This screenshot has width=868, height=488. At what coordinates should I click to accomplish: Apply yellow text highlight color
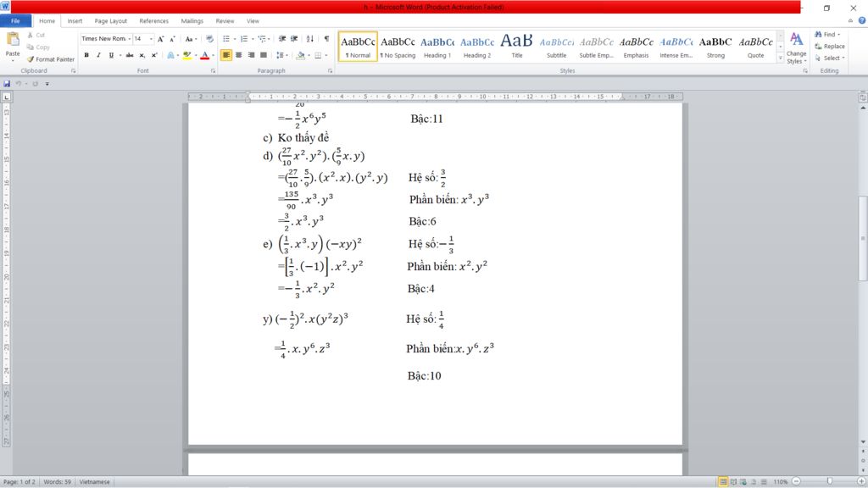pyautogui.click(x=186, y=55)
